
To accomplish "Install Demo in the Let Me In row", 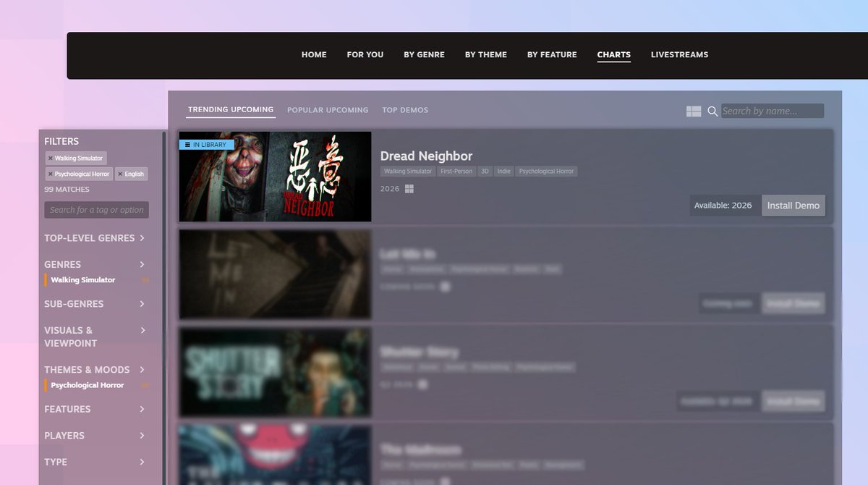I will 793,303.
